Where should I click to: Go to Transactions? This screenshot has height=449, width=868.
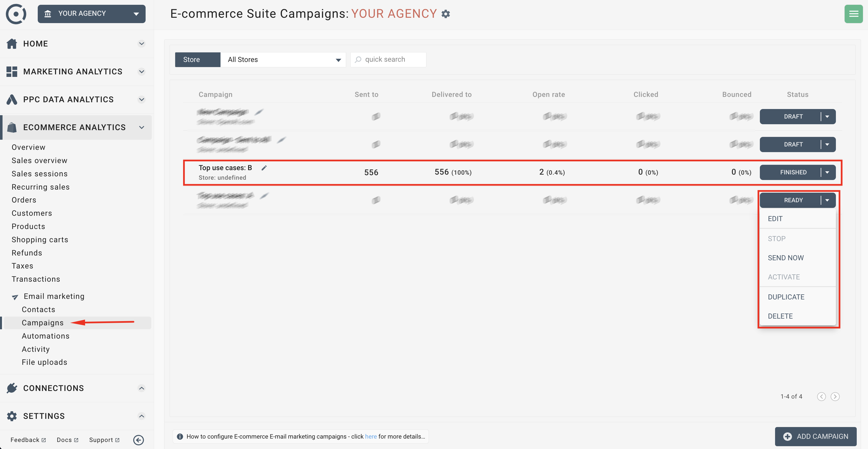pos(36,279)
